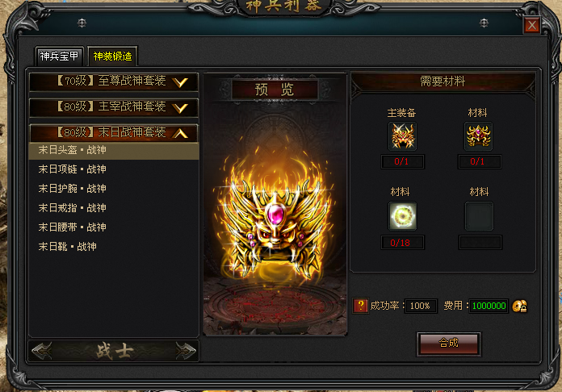Expand the 【70级】至尊战神套装 section
The image size is (562, 392).
(x=113, y=82)
